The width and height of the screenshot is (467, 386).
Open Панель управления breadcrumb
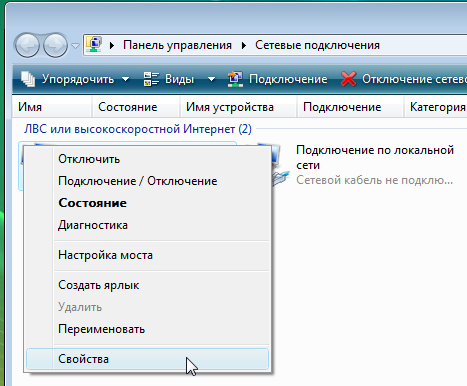click(177, 45)
